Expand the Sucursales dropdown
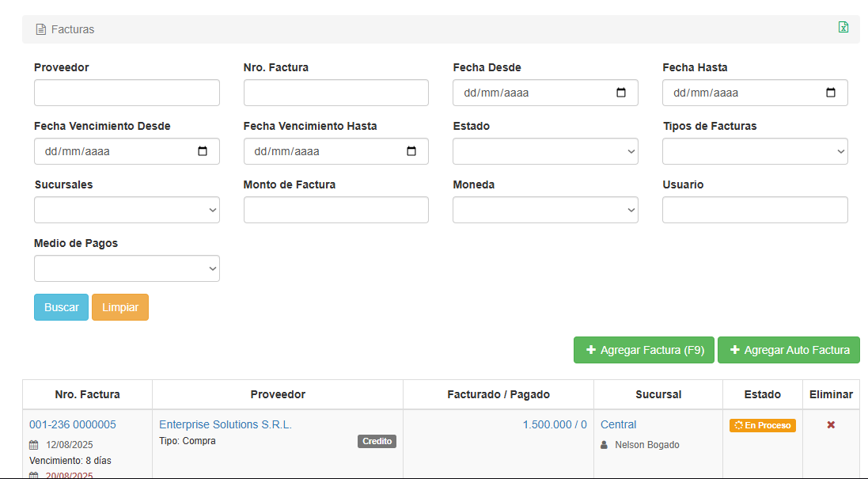The width and height of the screenshot is (868, 479). tap(127, 210)
